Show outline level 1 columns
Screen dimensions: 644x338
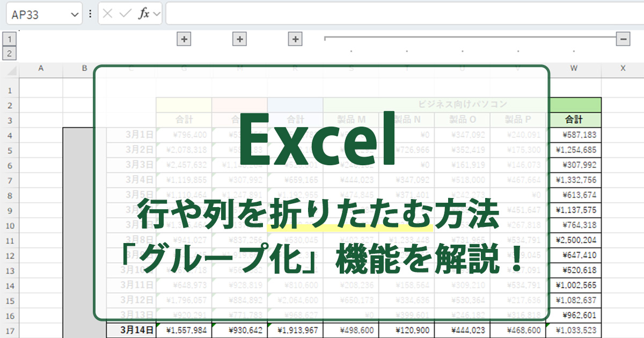point(10,39)
